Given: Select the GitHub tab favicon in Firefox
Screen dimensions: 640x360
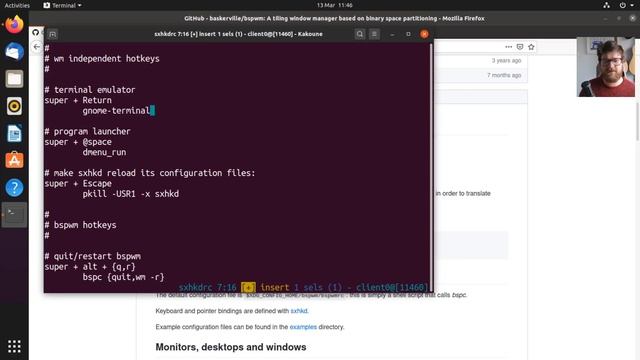Looking at the screenshot, I should click(36, 32).
